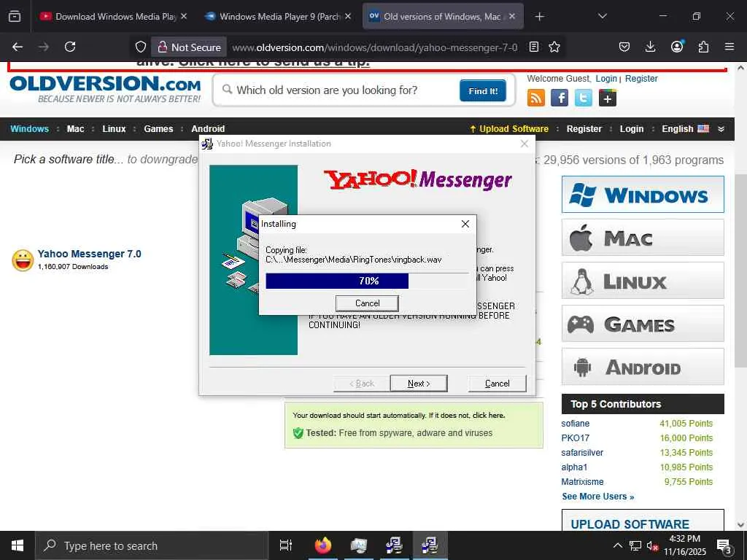Open Pocket save icon in toolbar
747x560 pixels.
(x=624, y=47)
